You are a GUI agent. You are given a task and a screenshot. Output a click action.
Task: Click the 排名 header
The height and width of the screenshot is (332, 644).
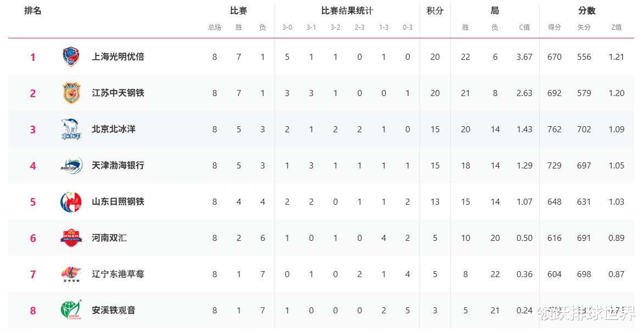pyautogui.click(x=33, y=11)
